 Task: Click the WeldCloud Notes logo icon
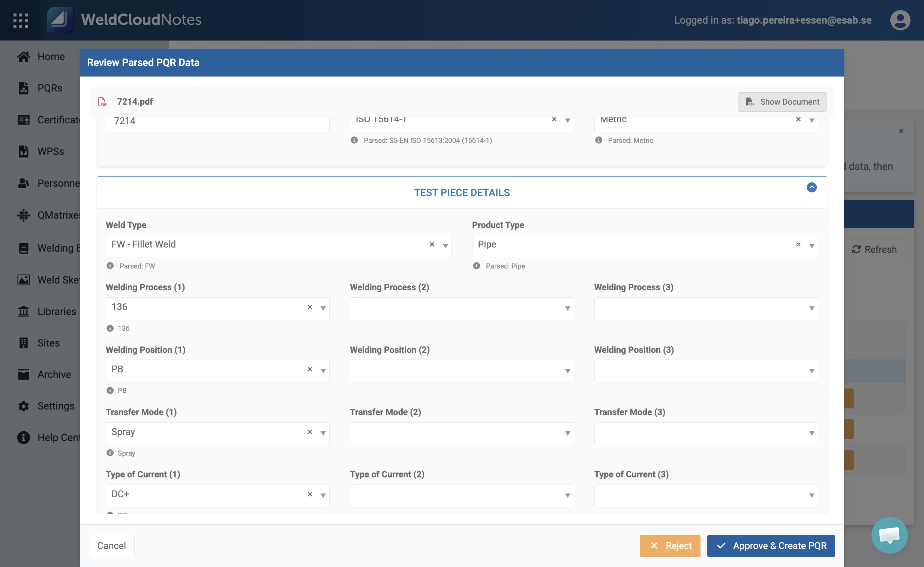pyautogui.click(x=60, y=20)
